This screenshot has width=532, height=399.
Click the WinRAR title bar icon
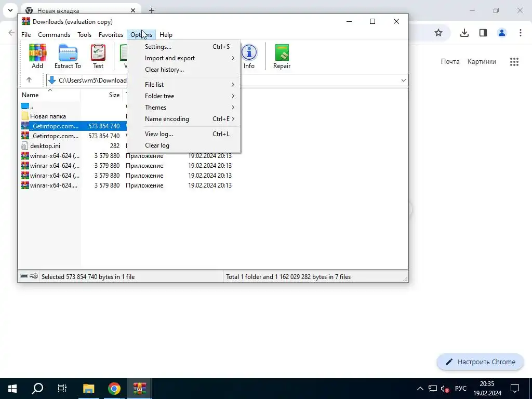coord(25,21)
